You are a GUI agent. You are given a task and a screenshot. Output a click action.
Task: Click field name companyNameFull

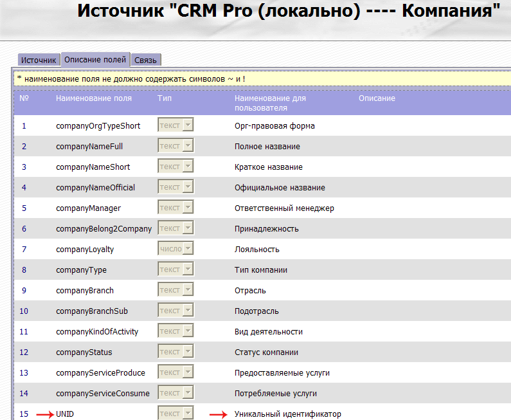point(89,147)
